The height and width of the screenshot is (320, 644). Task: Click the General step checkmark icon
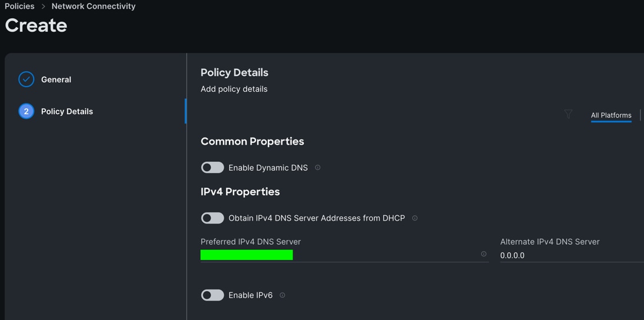pos(26,79)
